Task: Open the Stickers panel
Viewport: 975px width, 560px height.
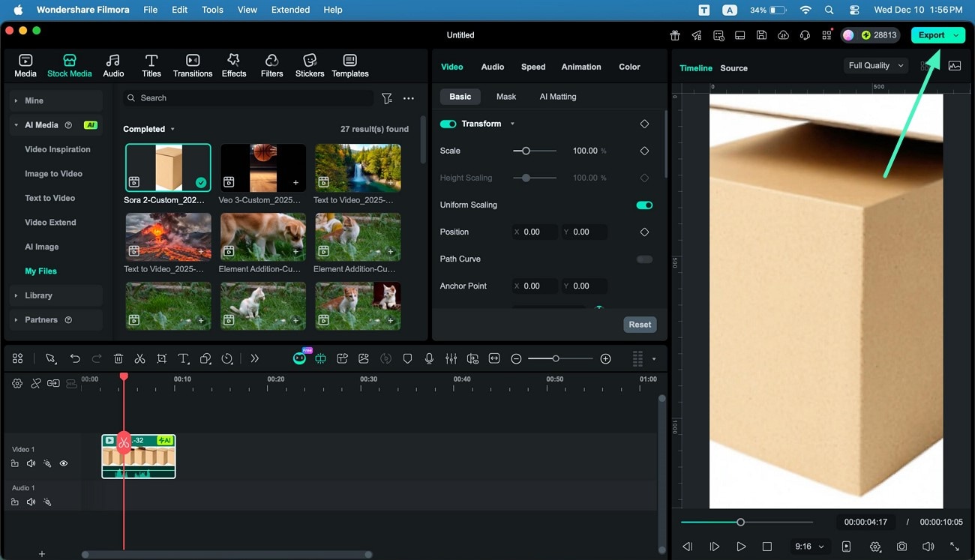Action: click(x=309, y=64)
